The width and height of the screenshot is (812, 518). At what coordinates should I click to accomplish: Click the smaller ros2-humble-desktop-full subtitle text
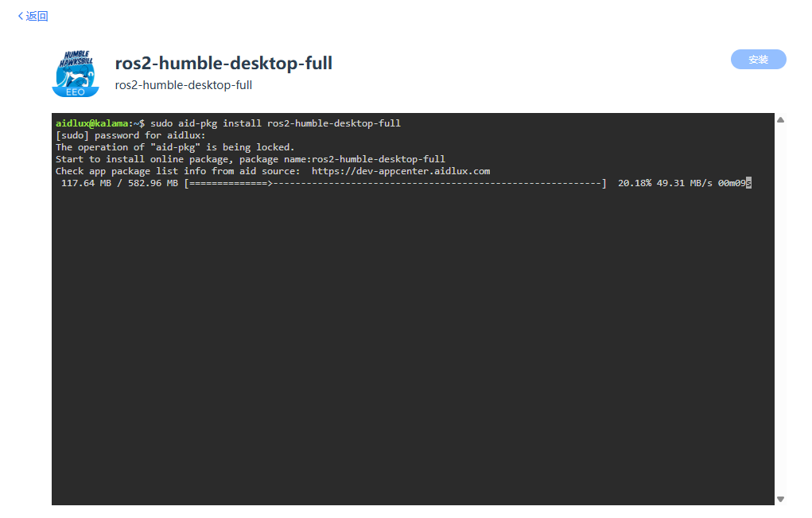(184, 85)
